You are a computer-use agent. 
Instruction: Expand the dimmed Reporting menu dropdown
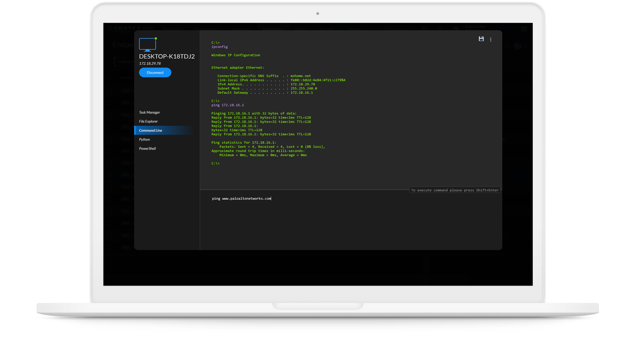point(173,29)
